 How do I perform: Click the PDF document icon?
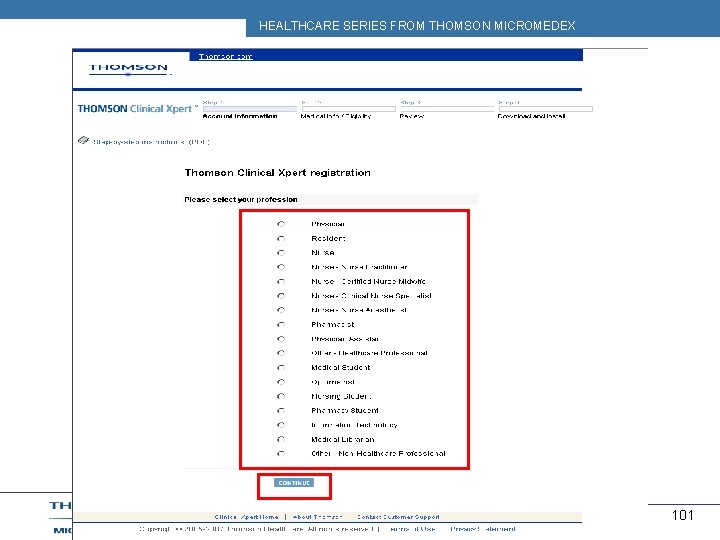(83, 140)
